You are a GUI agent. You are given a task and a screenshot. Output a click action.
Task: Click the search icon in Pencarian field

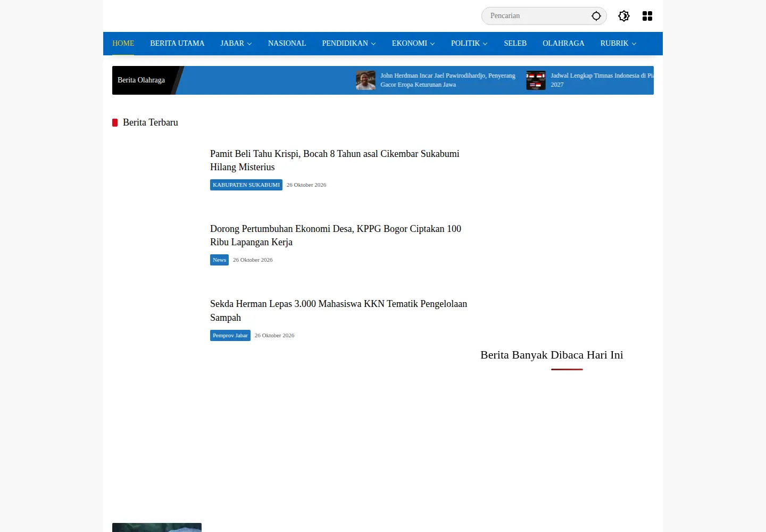596,16
